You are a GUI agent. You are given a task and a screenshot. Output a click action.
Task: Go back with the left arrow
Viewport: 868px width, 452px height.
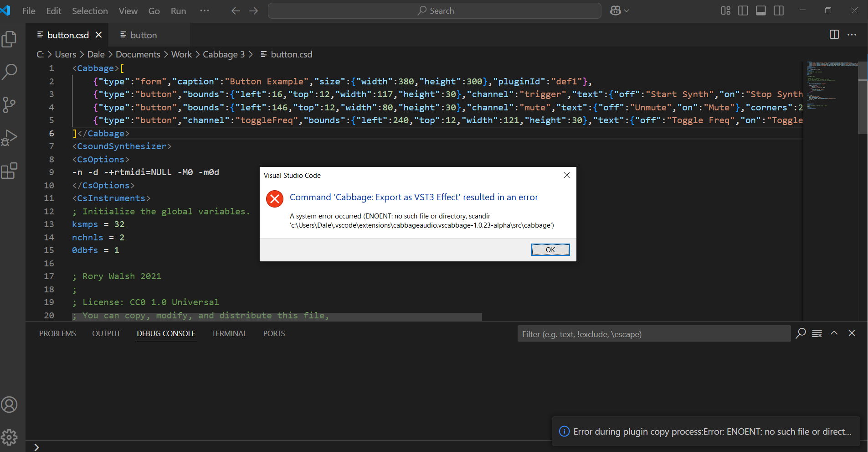236,11
